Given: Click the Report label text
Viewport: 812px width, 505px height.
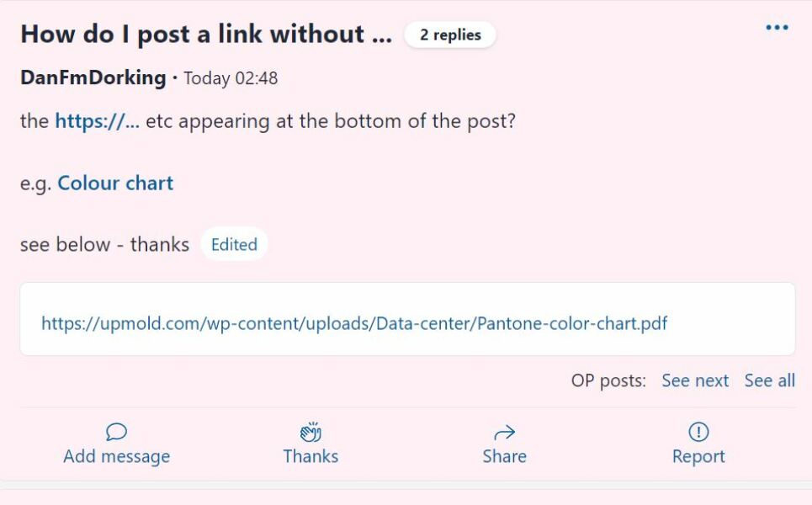Looking at the screenshot, I should tap(698, 456).
